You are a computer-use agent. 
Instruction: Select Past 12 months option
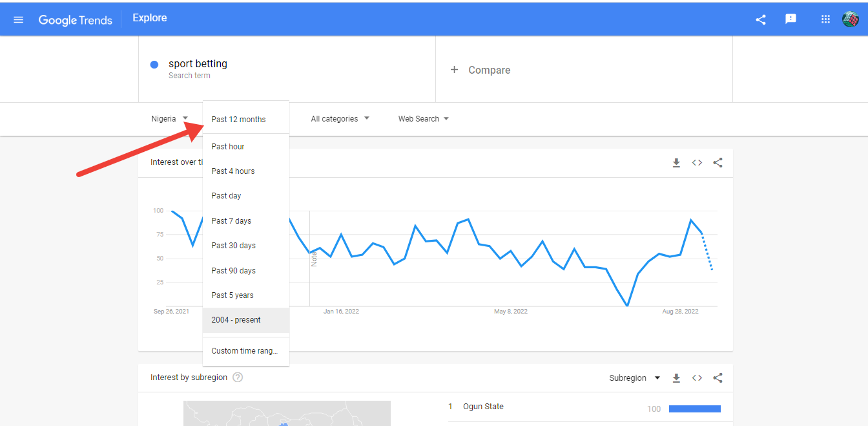[x=246, y=120]
